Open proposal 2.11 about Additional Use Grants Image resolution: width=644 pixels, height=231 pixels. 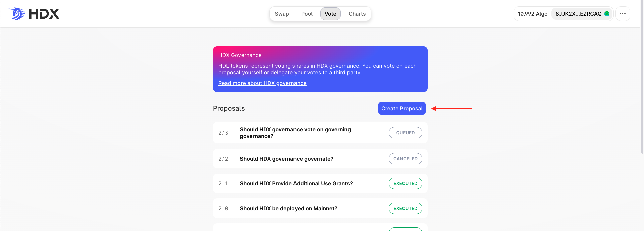tap(296, 183)
